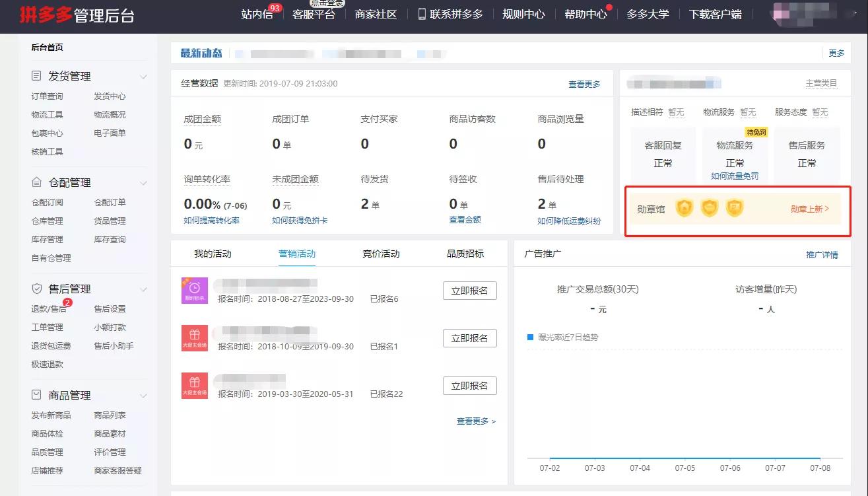Select the third medal badge in 勋章馆
This screenshot has width=868, height=496.
(x=734, y=207)
